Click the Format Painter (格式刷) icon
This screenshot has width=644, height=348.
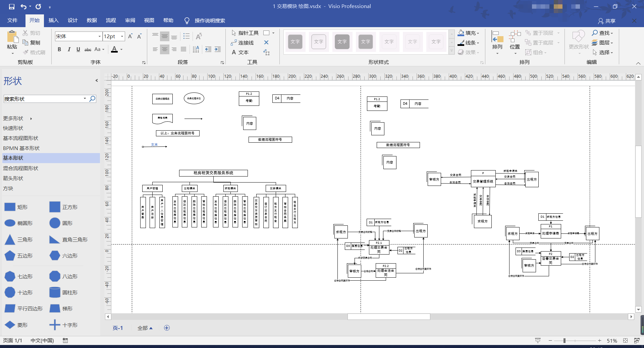(34, 52)
